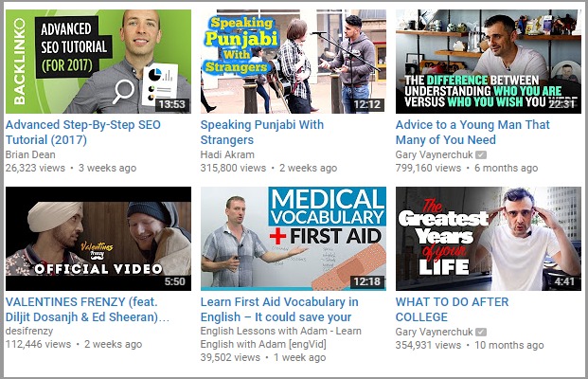Screen dimensions: 588x379
Task: Open 'Learn First Aid Vocabulary in English' title
Action: [279, 310]
